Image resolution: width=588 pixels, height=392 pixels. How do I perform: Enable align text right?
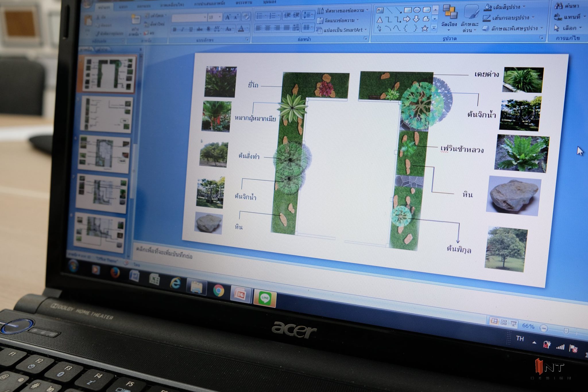[277, 28]
